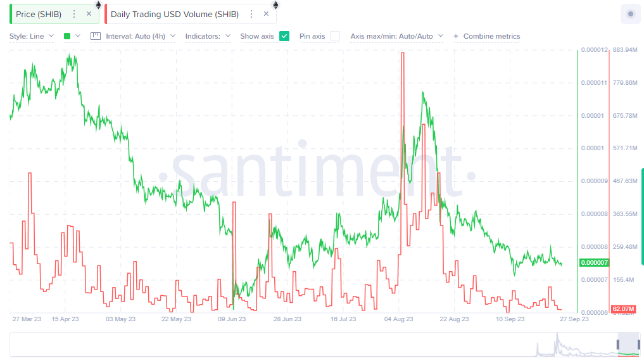
Task: Remove the Daily Trading USD Volume metric
Action: click(x=266, y=14)
